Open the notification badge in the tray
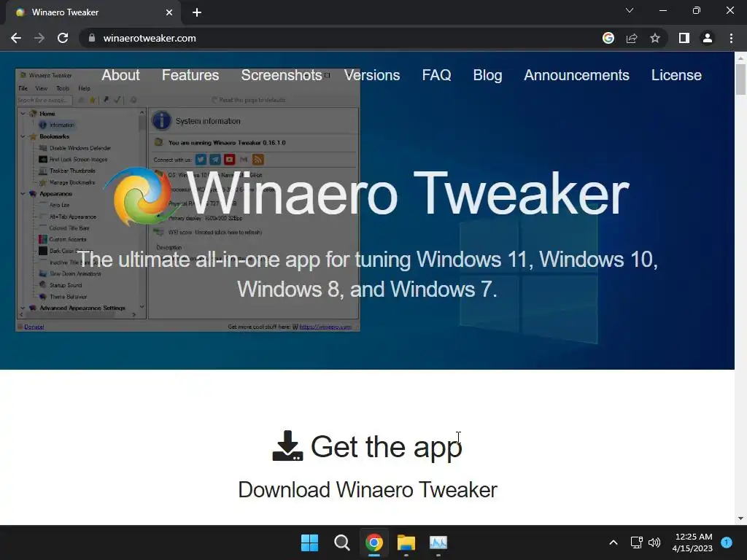Viewport: 747px width, 560px height. (x=727, y=542)
